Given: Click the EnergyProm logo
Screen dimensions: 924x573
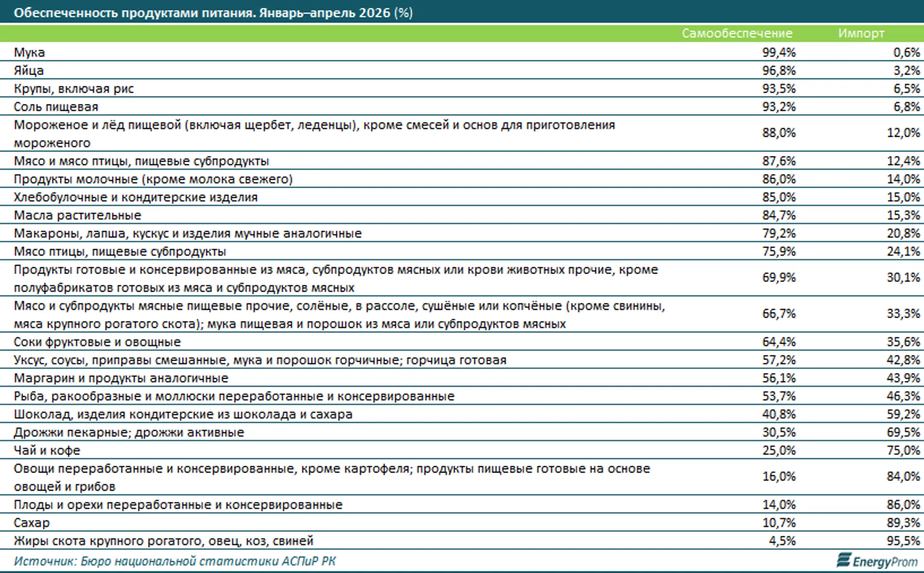Looking at the screenshot, I should click(x=877, y=560).
